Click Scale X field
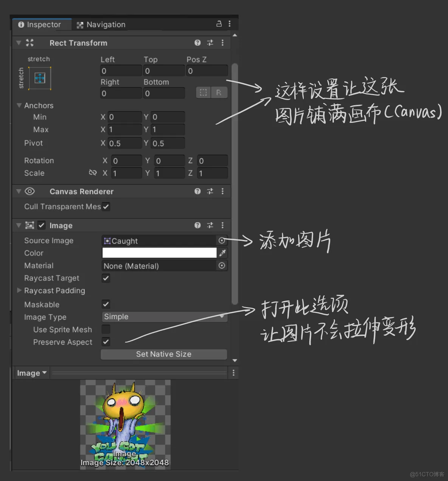The height and width of the screenshot is (481, 448). [126, 173]
